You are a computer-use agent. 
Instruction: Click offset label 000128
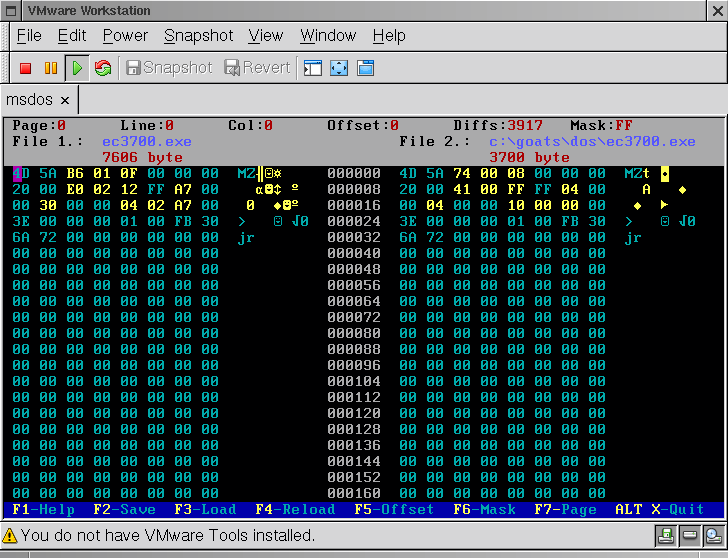354,429
